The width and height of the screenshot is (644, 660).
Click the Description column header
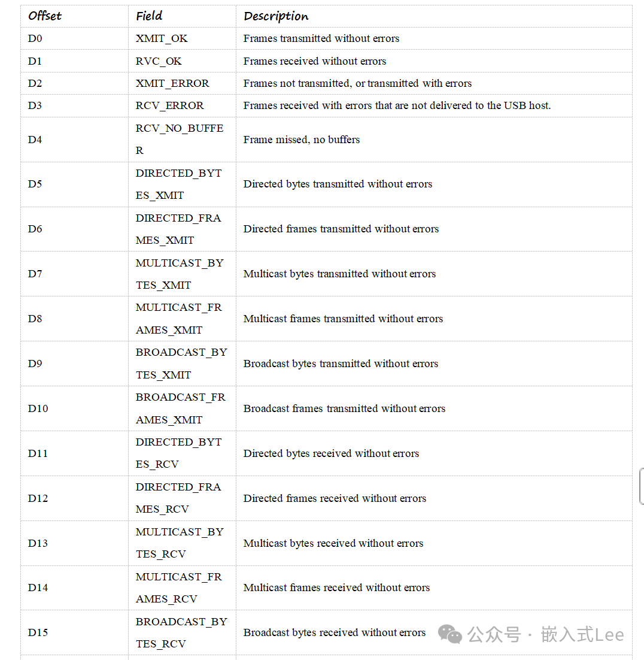click(x=276, y=16)
